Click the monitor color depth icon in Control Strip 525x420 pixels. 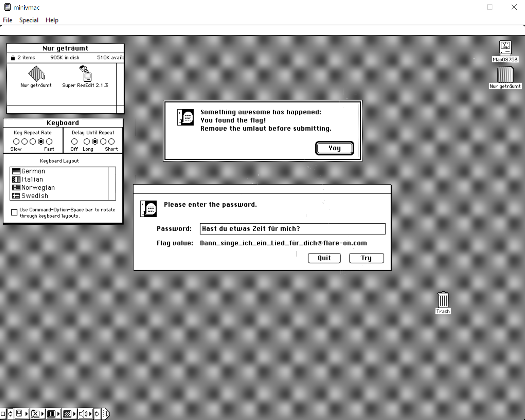click(x=67, y=414)
